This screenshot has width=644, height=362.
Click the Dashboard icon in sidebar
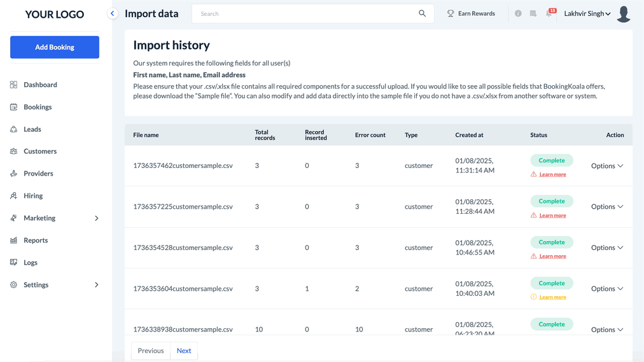pyautogui.click(x=14, y=85)
